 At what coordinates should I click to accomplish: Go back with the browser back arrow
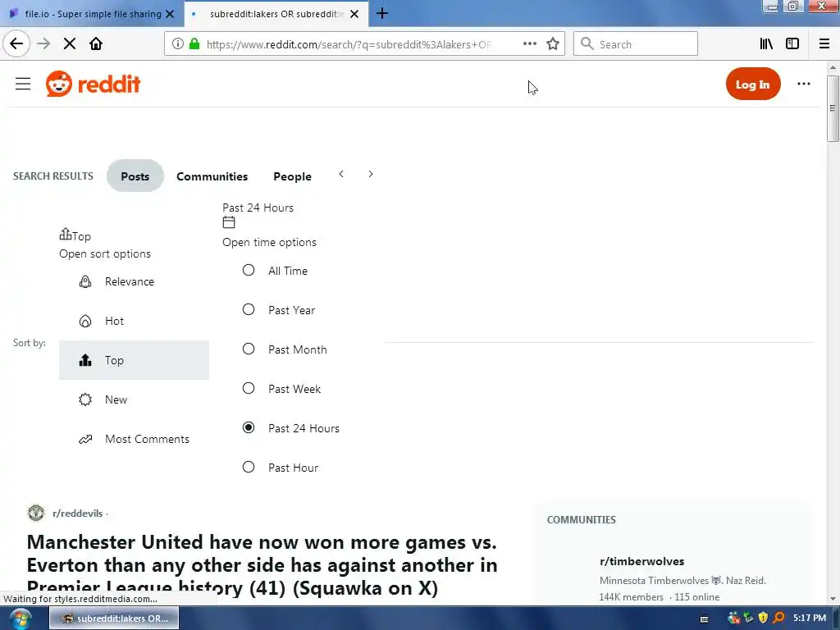pyautogui.click(x=16, y=44)
